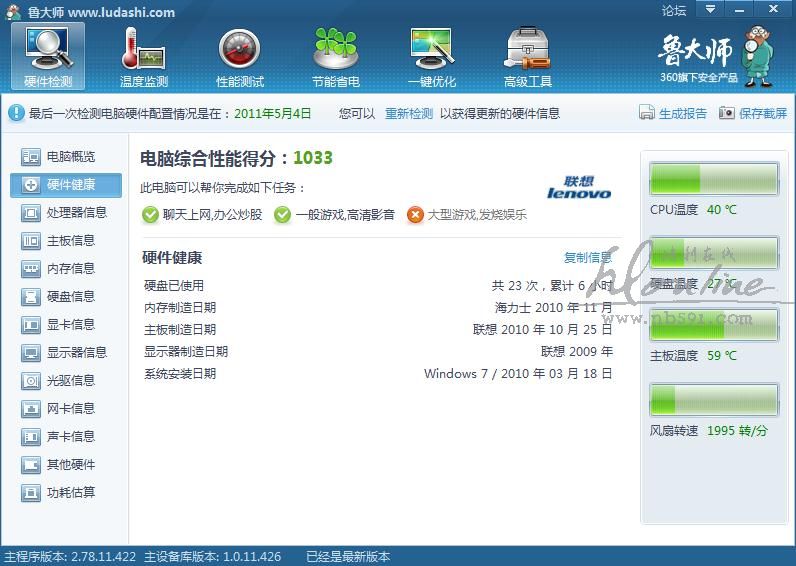Open the 一键优化 one-click optimize tool
The height and width of the screenshot is (566, 796).
432,56
